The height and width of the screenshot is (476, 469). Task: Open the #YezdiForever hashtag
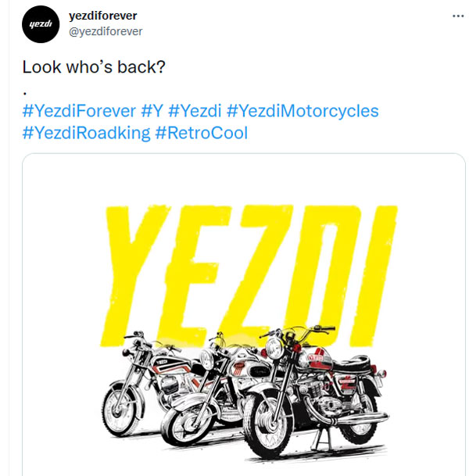78,111
